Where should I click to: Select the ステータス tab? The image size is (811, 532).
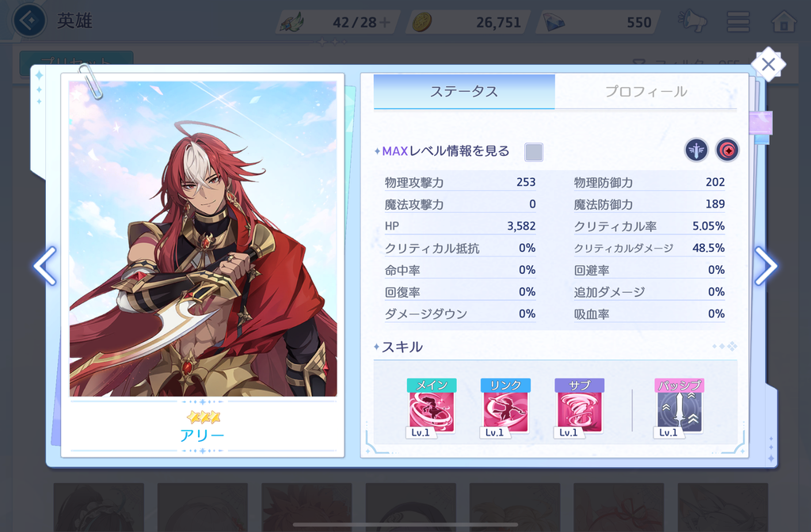click(x=464, y=92)
